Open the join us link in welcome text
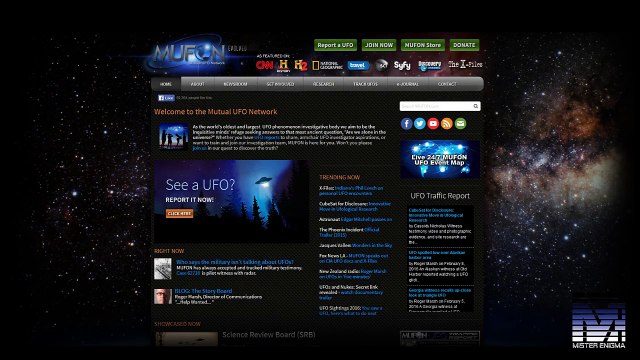Viewport: 640px width, 360px height. pos(199,148)
